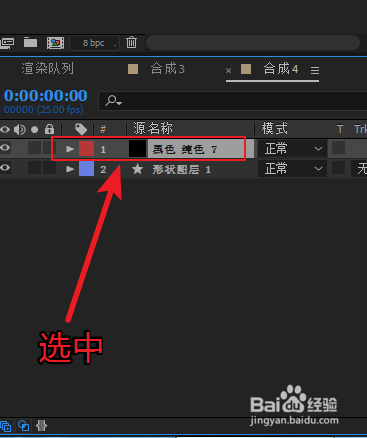This screenshot has width=367, height=438.
Task: Click the video eye column header
Action: point(5,129)
